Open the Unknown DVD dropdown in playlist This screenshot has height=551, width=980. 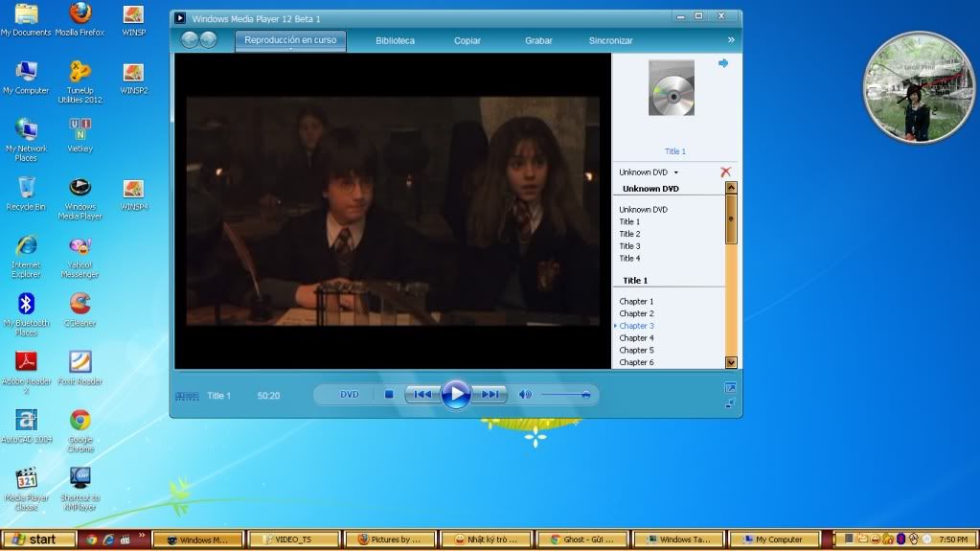coord(649,172)
